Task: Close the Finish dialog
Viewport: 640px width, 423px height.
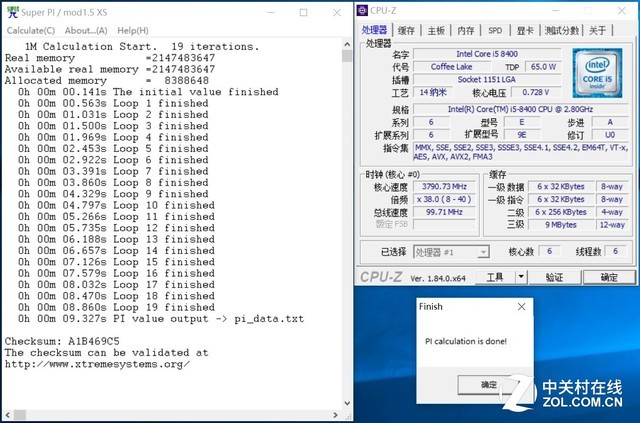Action: [x=522, y=307]
